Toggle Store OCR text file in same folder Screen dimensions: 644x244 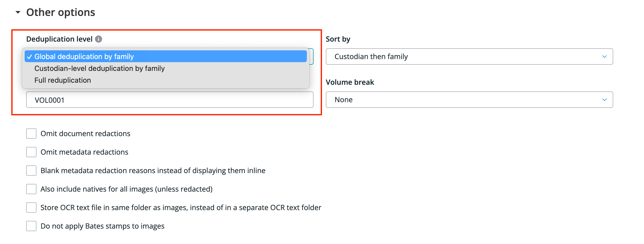click(x=31, y=208)
